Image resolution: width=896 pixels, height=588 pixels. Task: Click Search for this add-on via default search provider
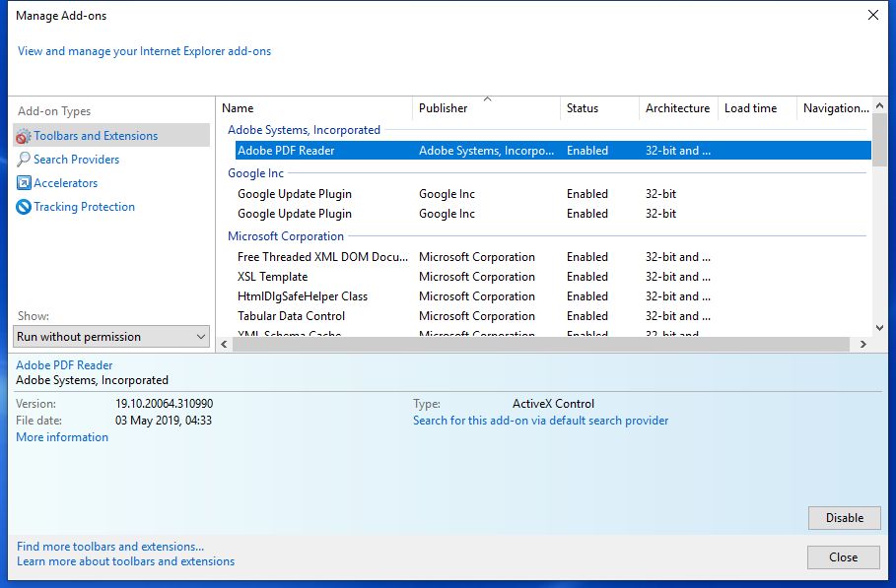coord(540,421)
